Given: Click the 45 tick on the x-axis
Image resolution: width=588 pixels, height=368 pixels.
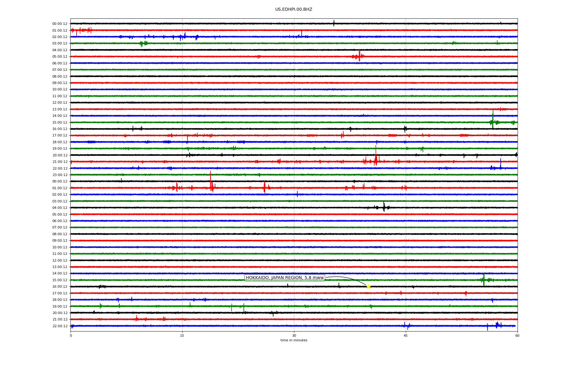Looking at the screenshot, I should coord(406,335).
